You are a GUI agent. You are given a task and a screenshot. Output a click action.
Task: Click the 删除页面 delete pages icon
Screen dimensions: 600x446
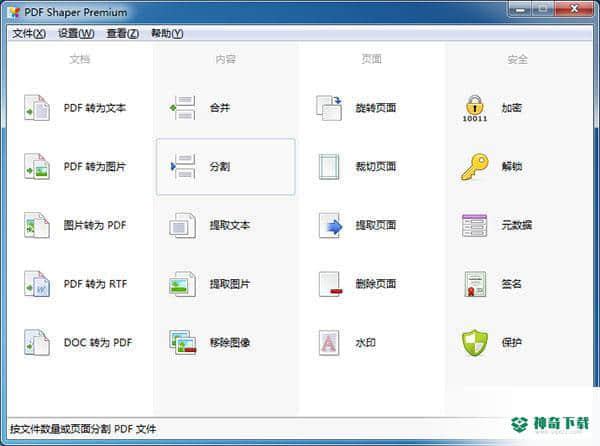coord(330,284)
